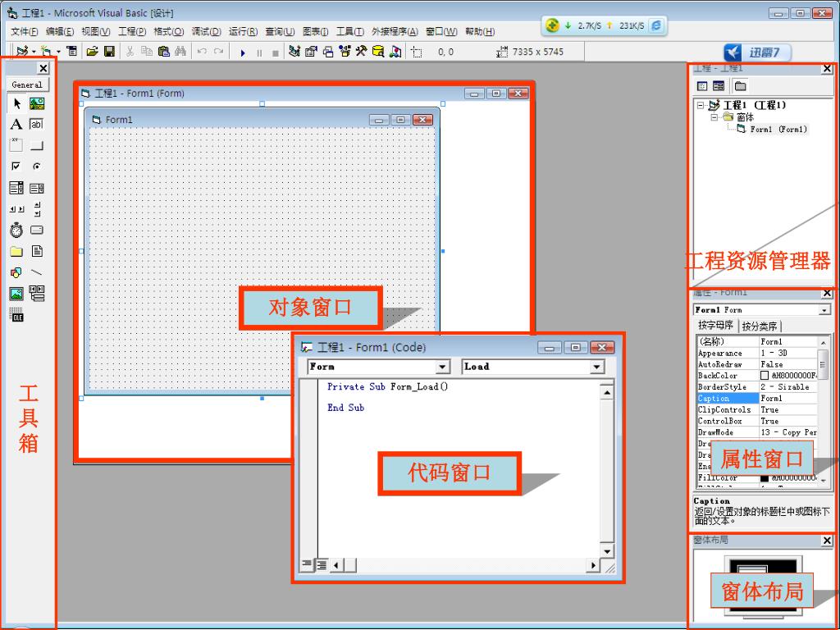Screen dimensions: 840x630
Task: Open Add Form dropdown arrow on toolbar
Action: 58,52
